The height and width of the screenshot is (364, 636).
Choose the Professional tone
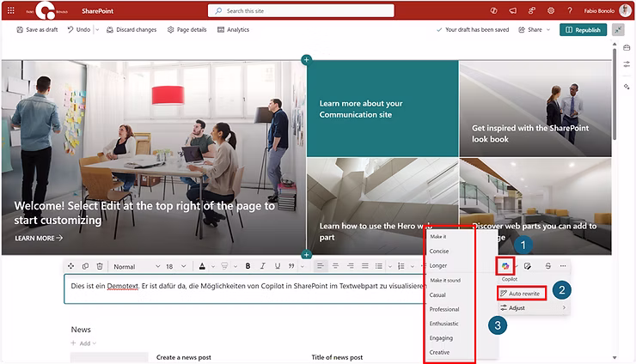tap(444, 309)
